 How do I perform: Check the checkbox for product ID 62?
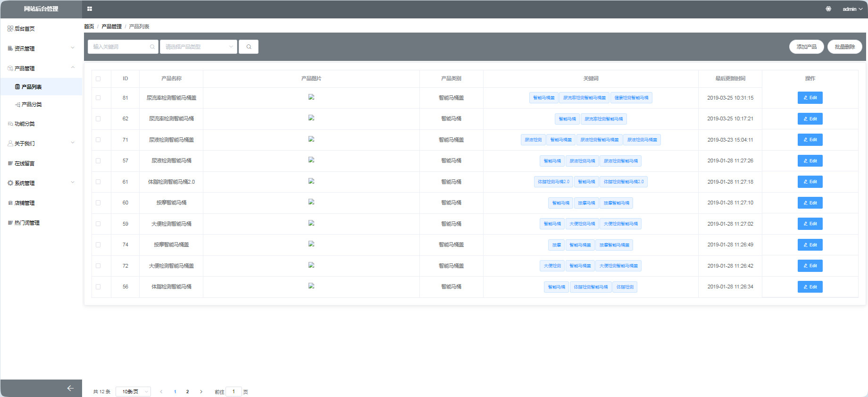click(98, 119)
